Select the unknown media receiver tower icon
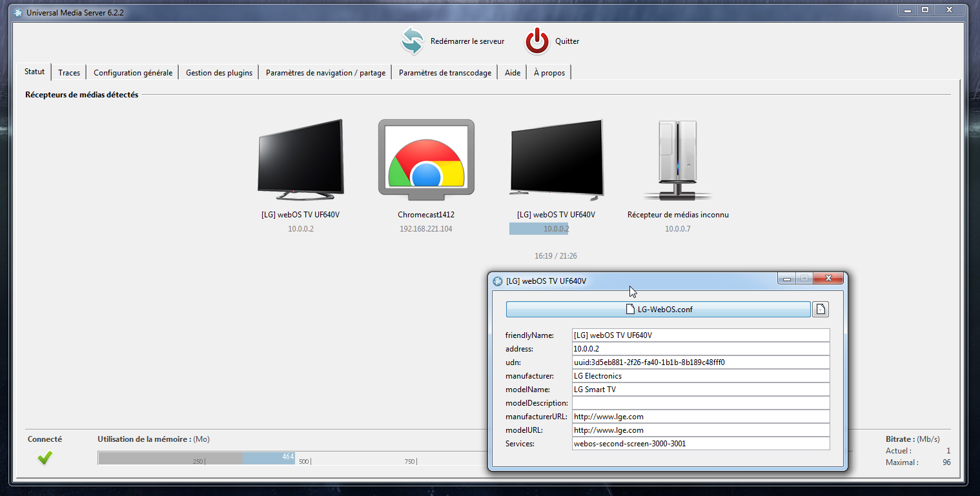 pyautogui.click(x=677, y=160)
